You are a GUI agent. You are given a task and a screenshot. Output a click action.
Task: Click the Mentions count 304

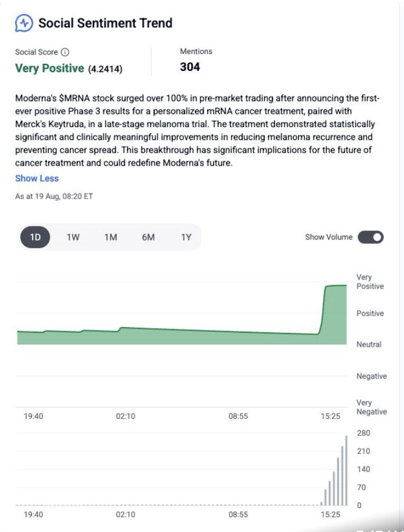click(190, 67)
